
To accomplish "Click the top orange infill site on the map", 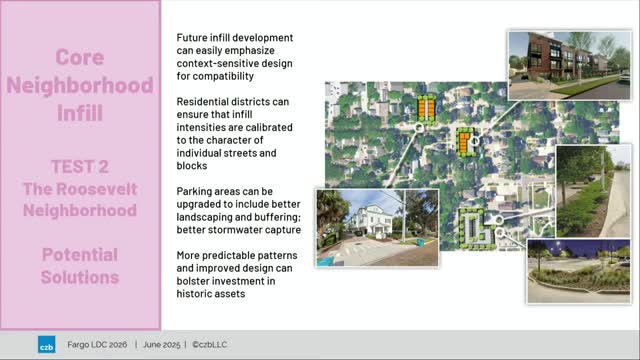I will (x=426, y=108).
